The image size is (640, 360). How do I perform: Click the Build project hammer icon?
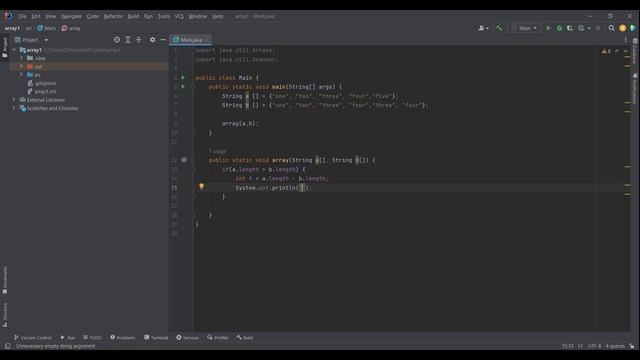(x=499, y=28)
